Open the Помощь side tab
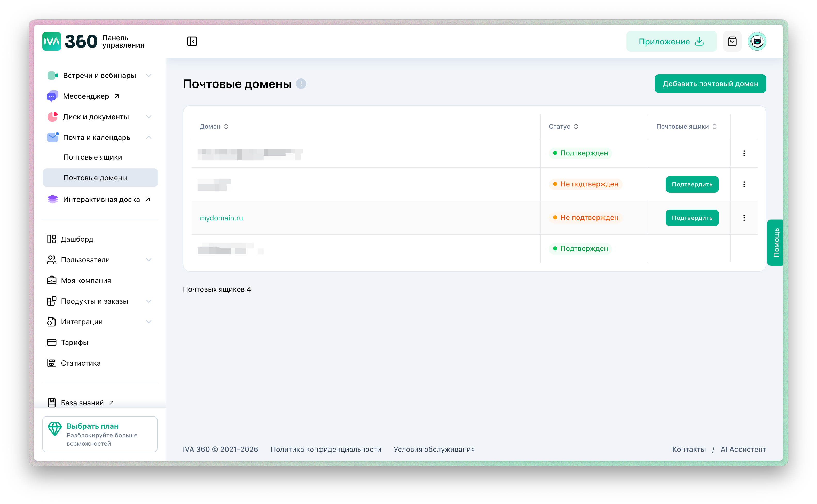 pos(776,242)
